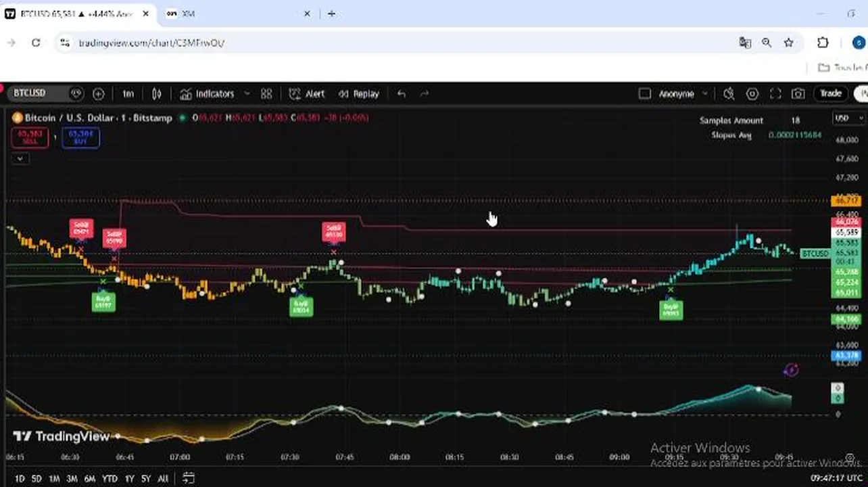Click the BTCUSD price line label
Image resolution: width=868 pixels, height=487 pixels.
815,254
